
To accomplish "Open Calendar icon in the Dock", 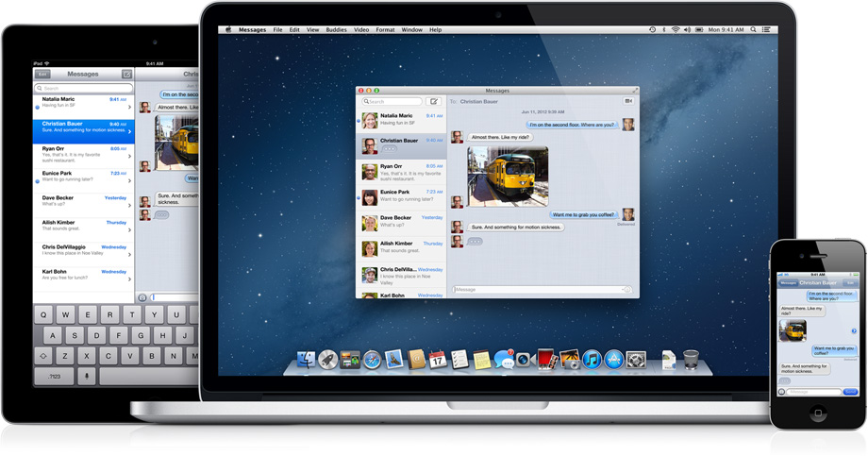I will coord(438,360).
